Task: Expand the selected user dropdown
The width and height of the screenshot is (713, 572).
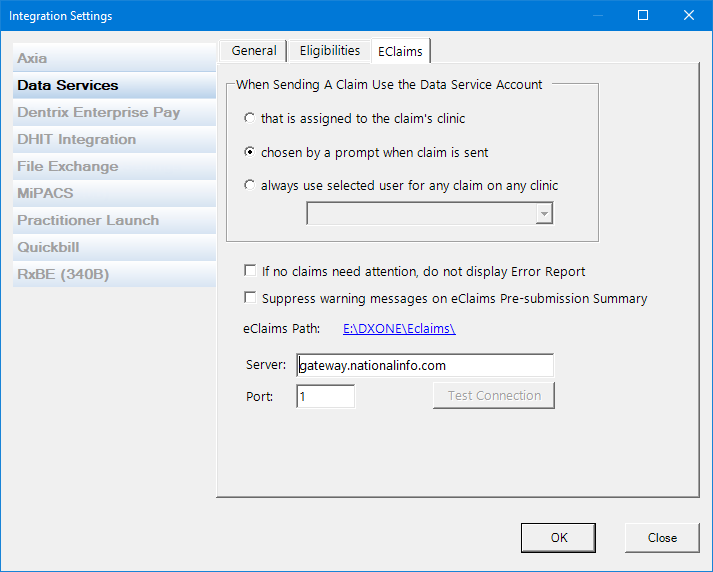Action: (543, 214)
